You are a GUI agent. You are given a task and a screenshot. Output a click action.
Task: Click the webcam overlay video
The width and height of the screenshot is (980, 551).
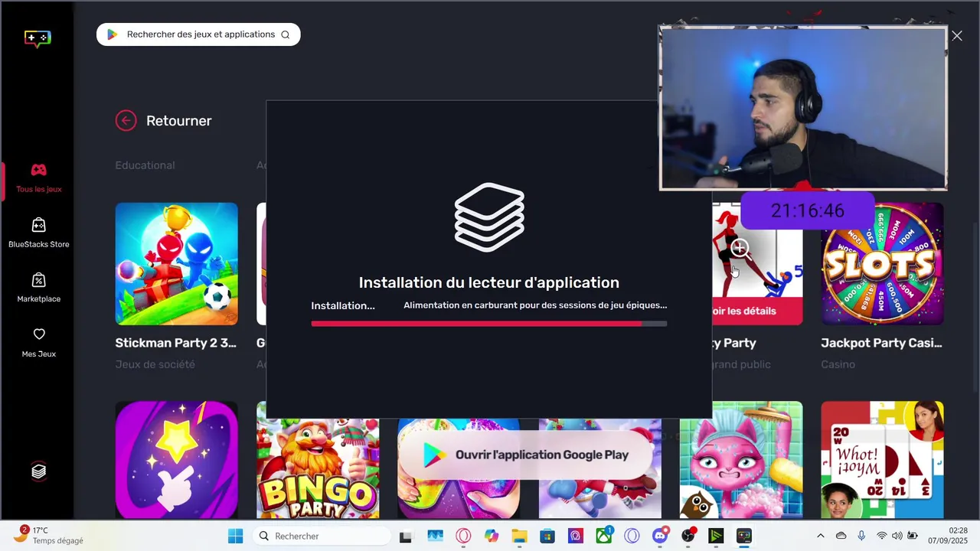[803, 108]
